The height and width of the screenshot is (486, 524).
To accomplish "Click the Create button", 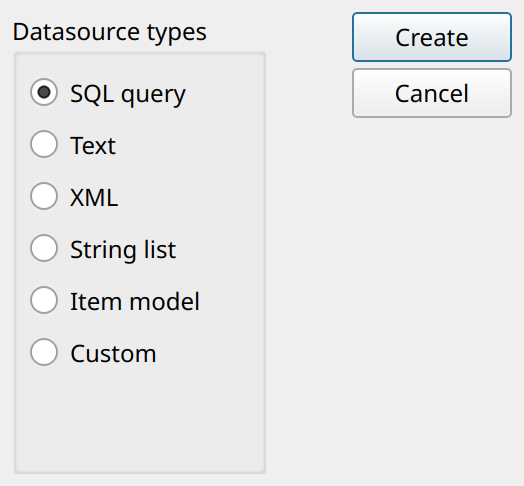I will (x=432, y=37).
